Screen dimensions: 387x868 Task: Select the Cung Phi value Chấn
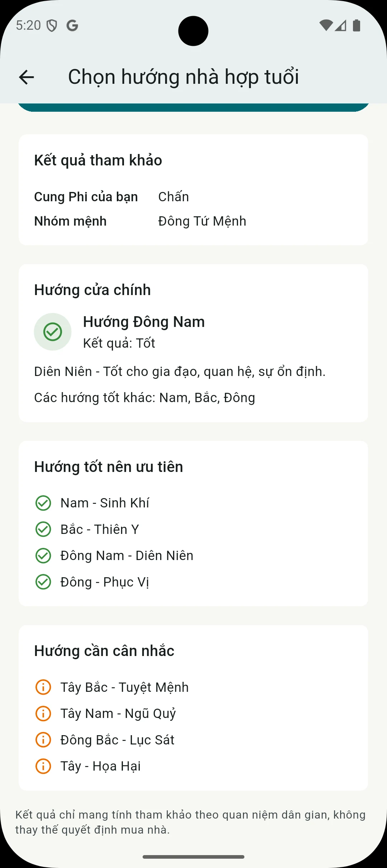pyautogui.click(x=173, y=197)
